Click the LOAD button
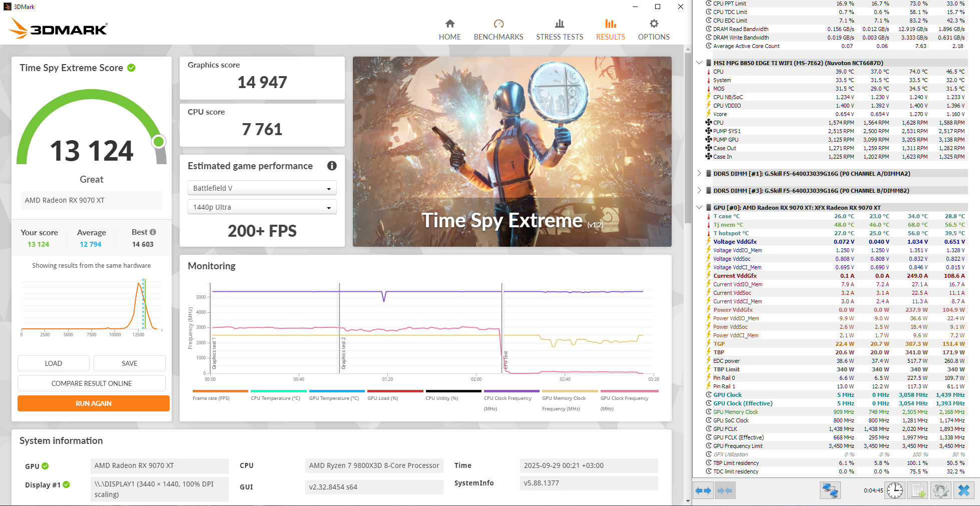This screenshot has width=980, height=506. pos(54,363)
